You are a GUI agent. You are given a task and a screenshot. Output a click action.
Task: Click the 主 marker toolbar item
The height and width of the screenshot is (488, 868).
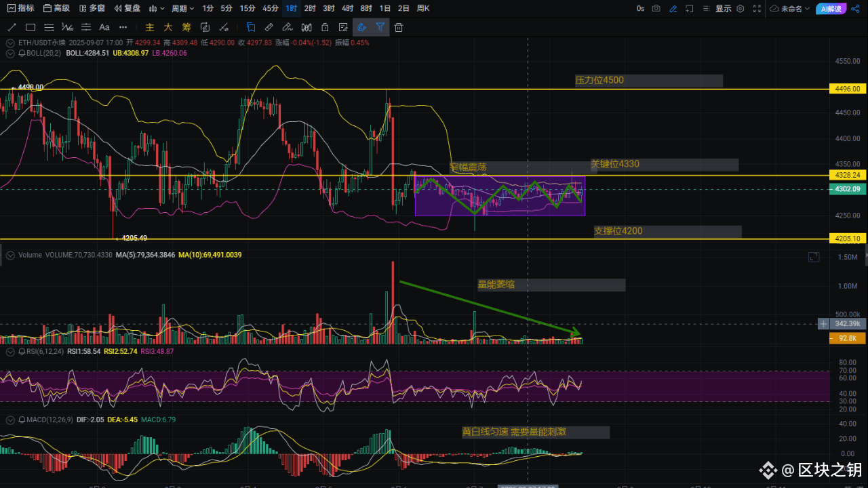click(150, 27)
